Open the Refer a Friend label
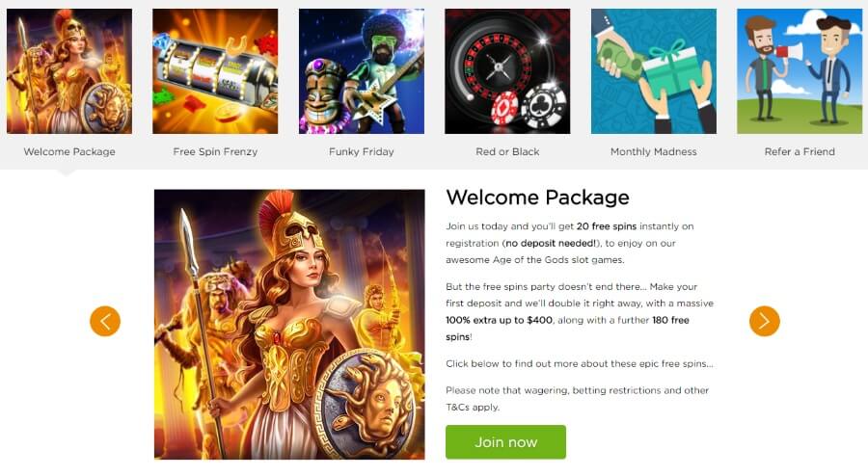 (800, 152)
